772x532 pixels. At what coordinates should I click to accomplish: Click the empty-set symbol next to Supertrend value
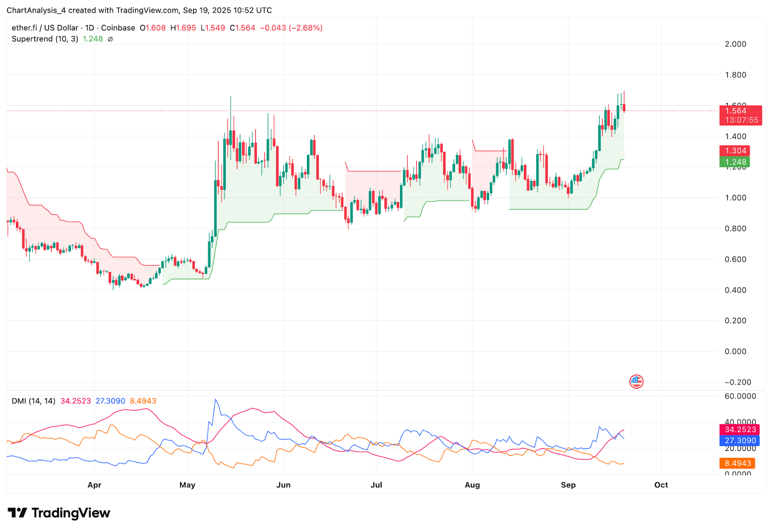pos(110,39)
